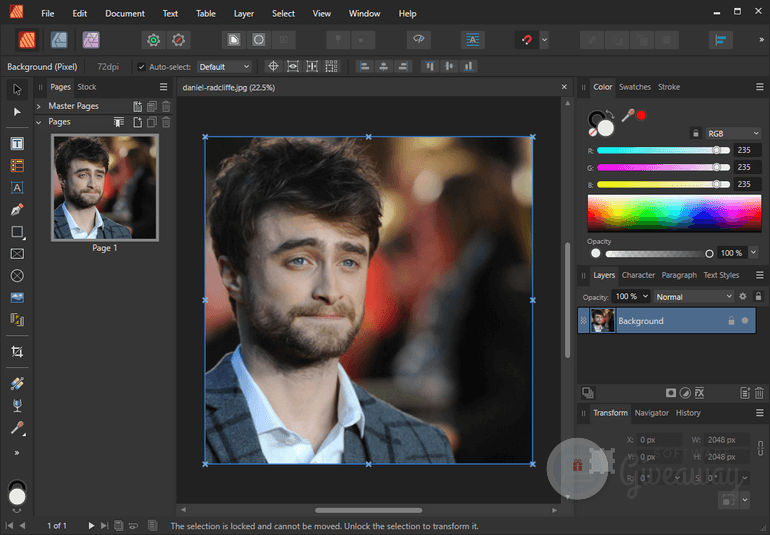Open the Color panel opacity dropdown

coord(753,253)
